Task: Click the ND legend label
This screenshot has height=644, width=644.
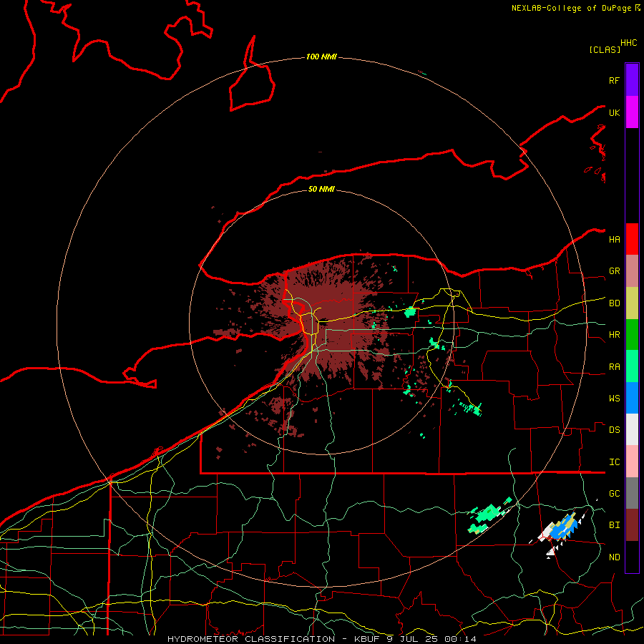Action: (x=614, y=557)
